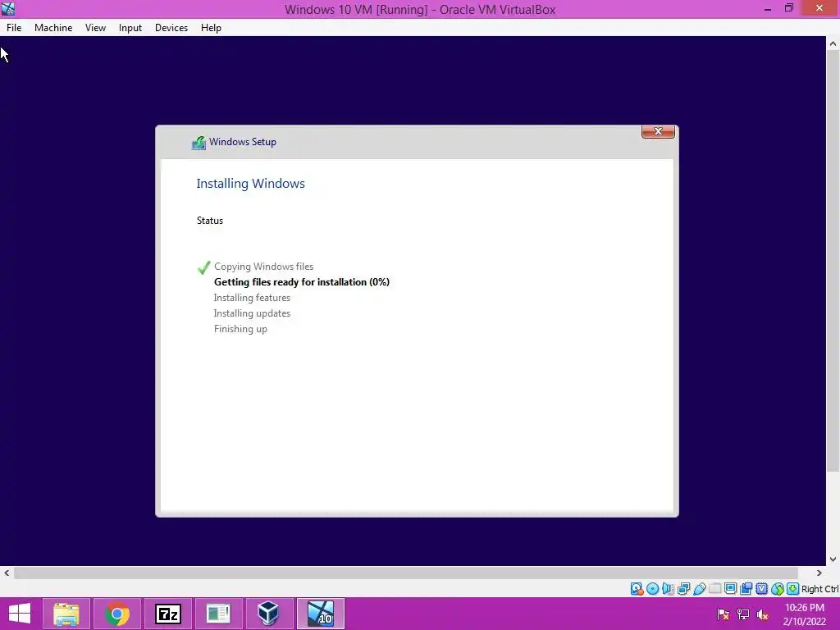Image resolution: width=840 pixels, height=630 pixels.
Task: Open the Action Center flag tray icon
Action: (724, 614)
